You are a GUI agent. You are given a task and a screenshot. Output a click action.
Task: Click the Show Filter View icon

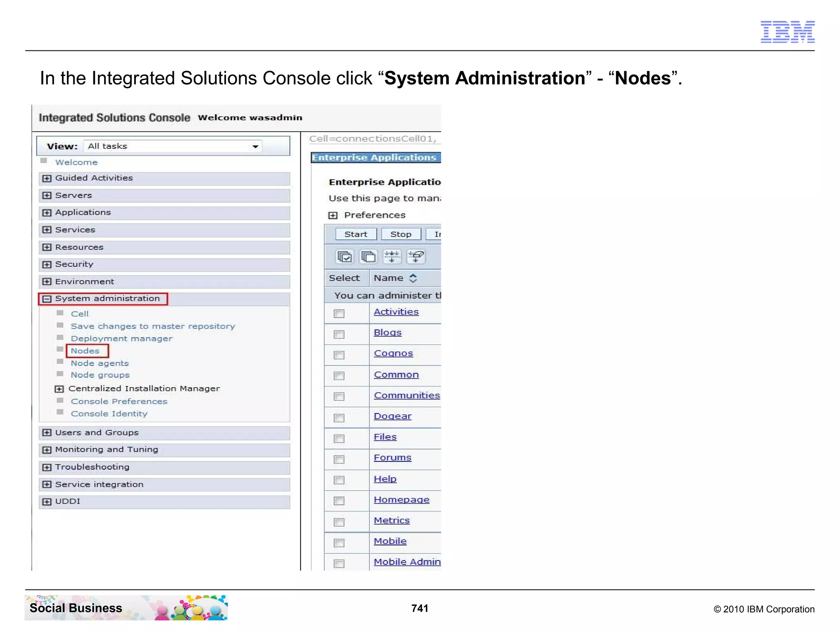(x=392, y=257)
